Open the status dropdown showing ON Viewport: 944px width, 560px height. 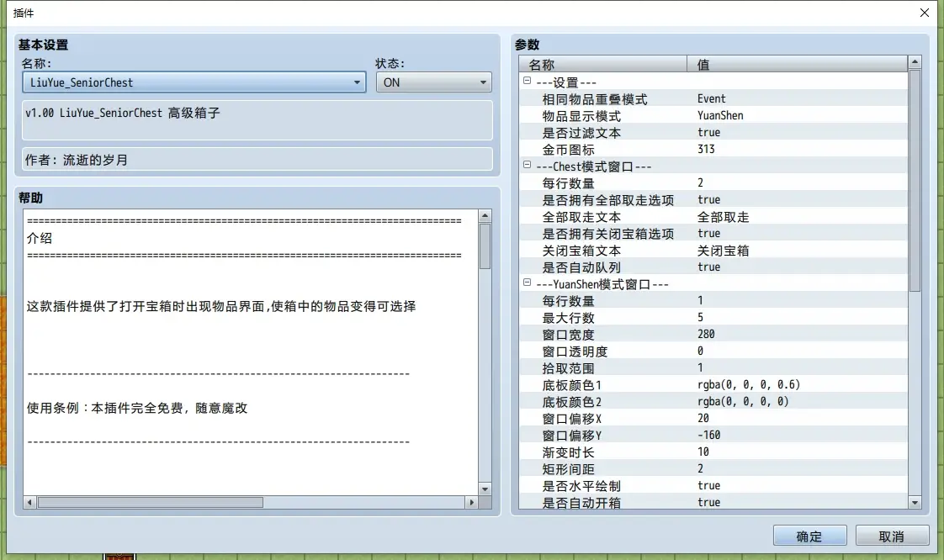pyautogui.click(x=433, y=82)
